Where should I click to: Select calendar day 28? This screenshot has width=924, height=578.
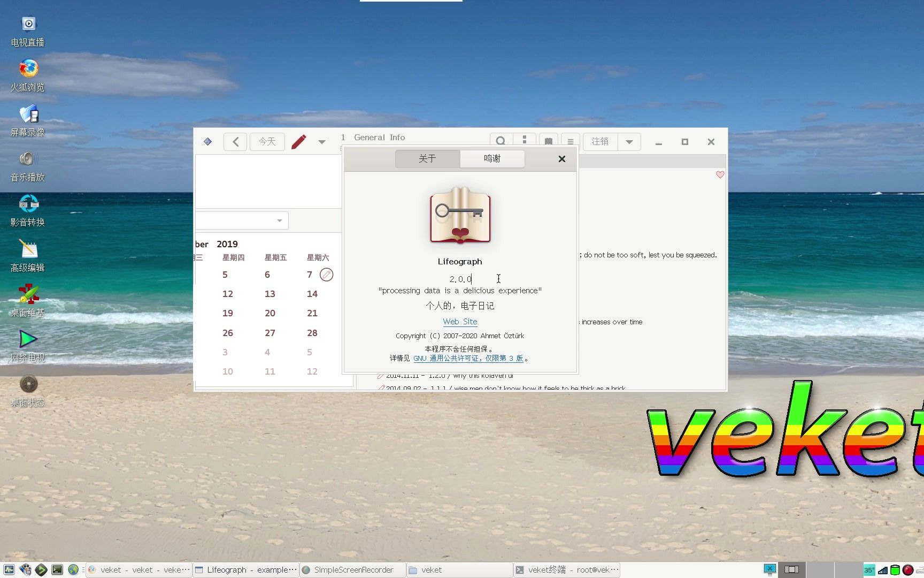click(x=312, y=333)
